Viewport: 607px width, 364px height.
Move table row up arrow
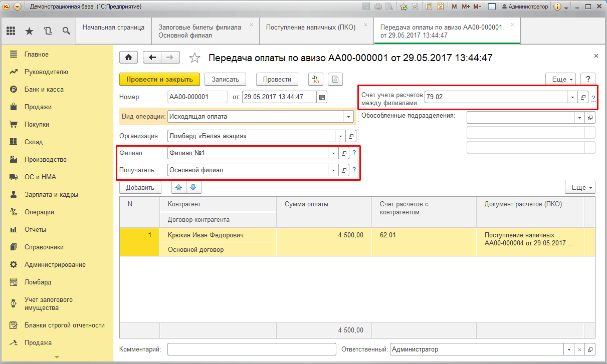coord(179,187)
